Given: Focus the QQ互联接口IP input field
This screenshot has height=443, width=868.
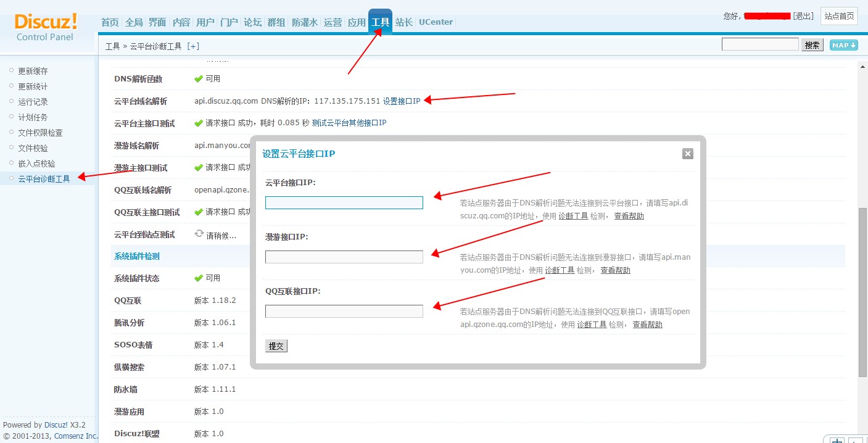Looking at the screenshot, I should pyautogui.click(x=344, y=311).
